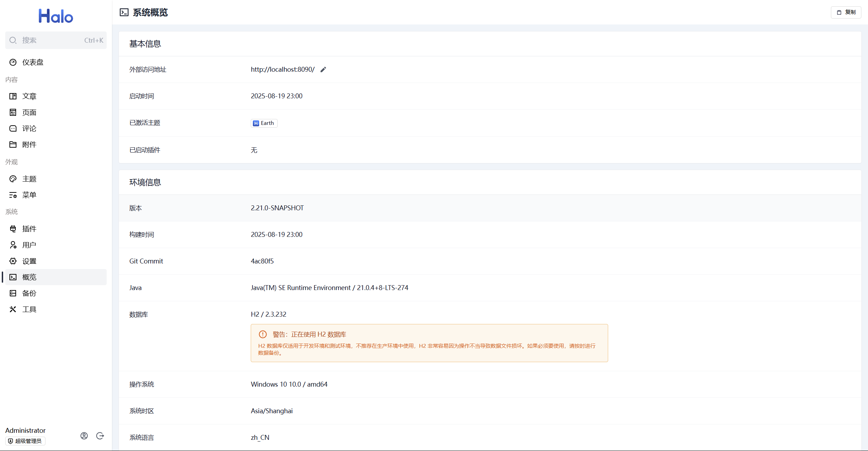The height and width of the screenshot is (451, 868).
Task: Click the Earth theme tag
Action: [264, 123]
